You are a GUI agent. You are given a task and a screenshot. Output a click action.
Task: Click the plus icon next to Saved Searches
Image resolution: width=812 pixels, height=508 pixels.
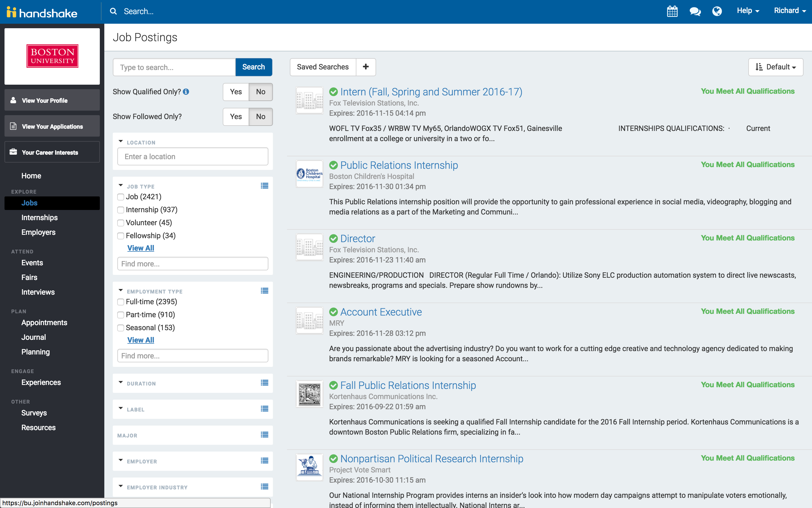(x=366, y=67)
